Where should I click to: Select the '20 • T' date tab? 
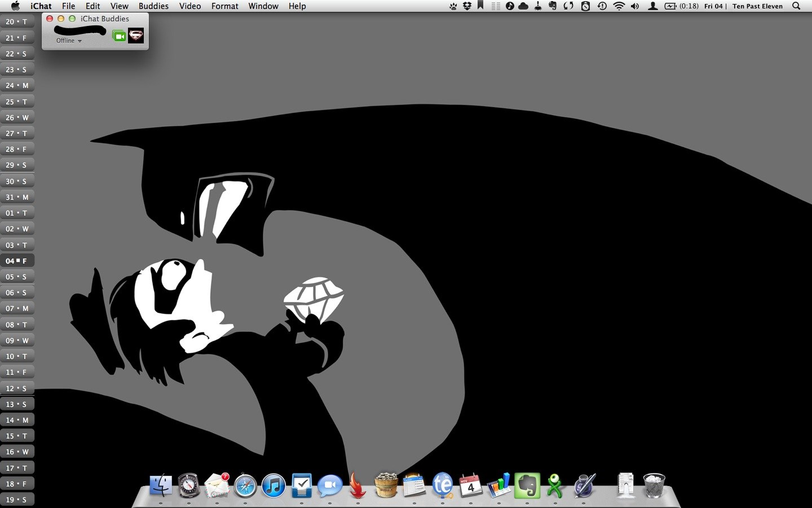pyautogui.click(x=17, y=21)
